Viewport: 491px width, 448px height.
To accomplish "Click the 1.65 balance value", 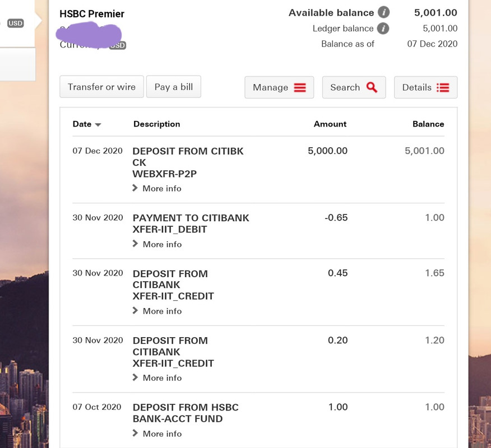I will click(434, 273).
